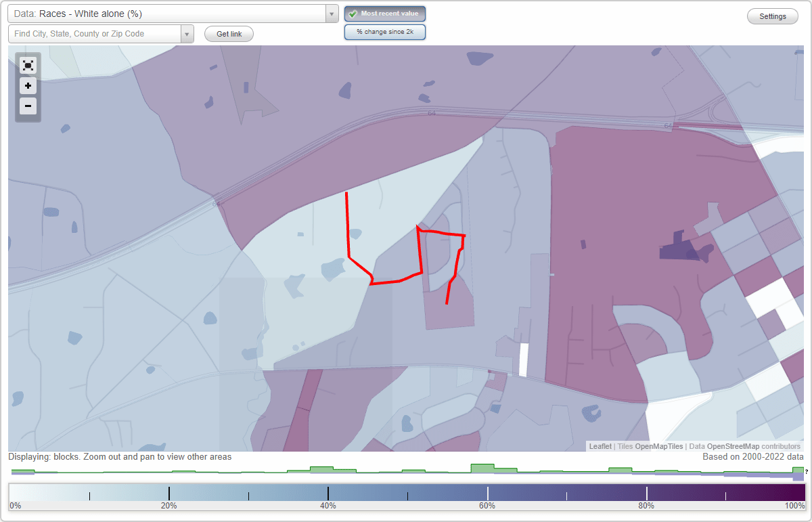Click the Get link button
The image size is (812, 522).
point(229,34)
